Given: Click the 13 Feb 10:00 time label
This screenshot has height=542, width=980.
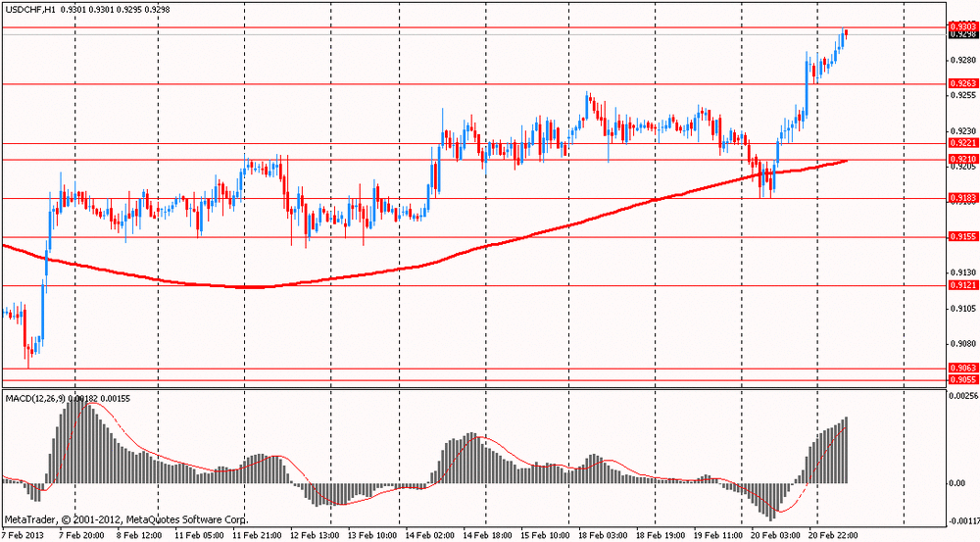Looking at the screenshot, I should (371, 536).
